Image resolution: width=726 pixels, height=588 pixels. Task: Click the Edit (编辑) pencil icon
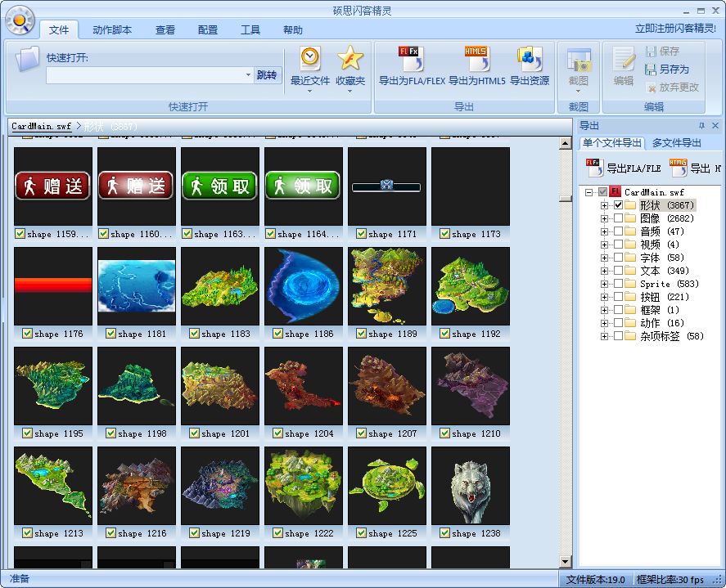624,59
